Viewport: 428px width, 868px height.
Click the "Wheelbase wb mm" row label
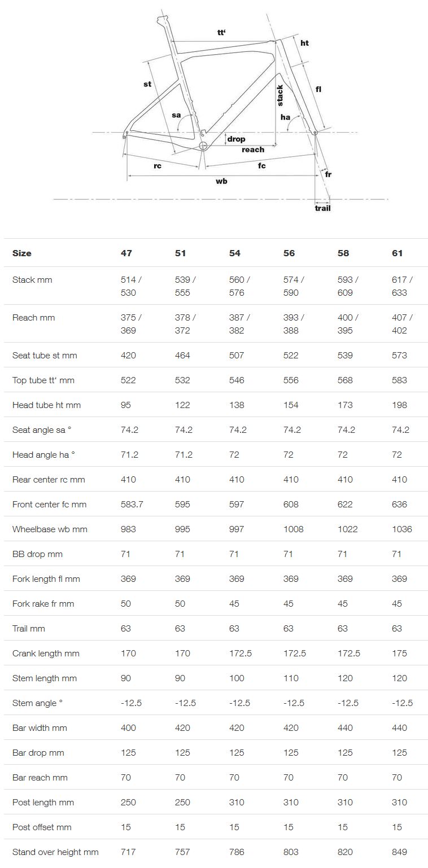[50, 529]
